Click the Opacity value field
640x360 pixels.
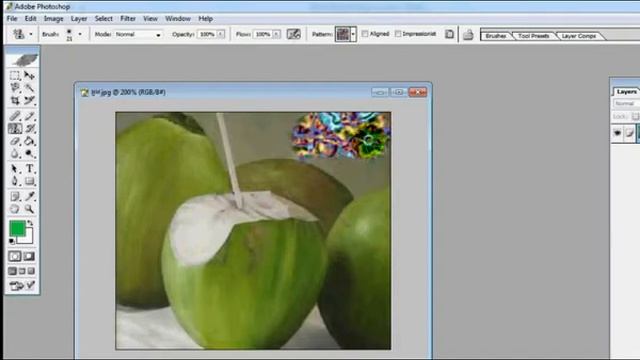click(x=207, y=34)
